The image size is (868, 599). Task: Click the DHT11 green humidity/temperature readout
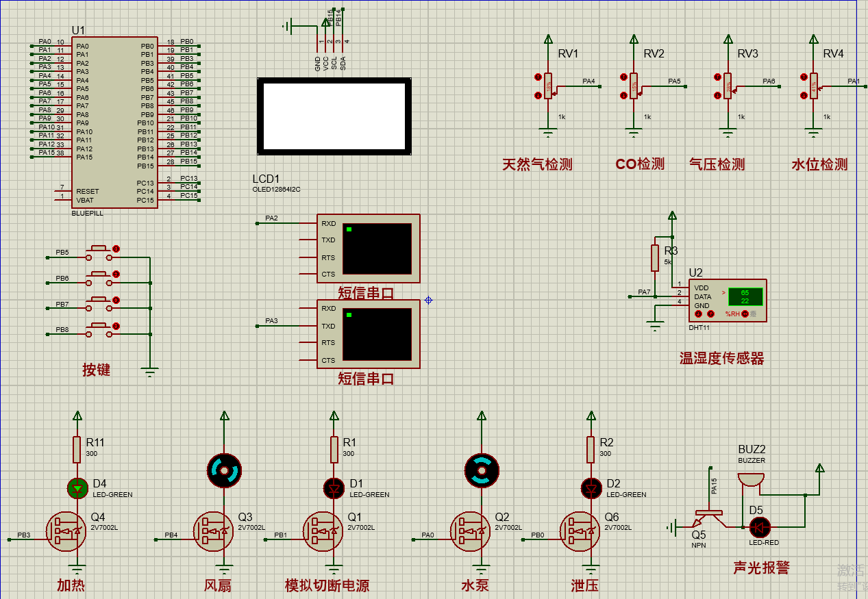[745, 296]
